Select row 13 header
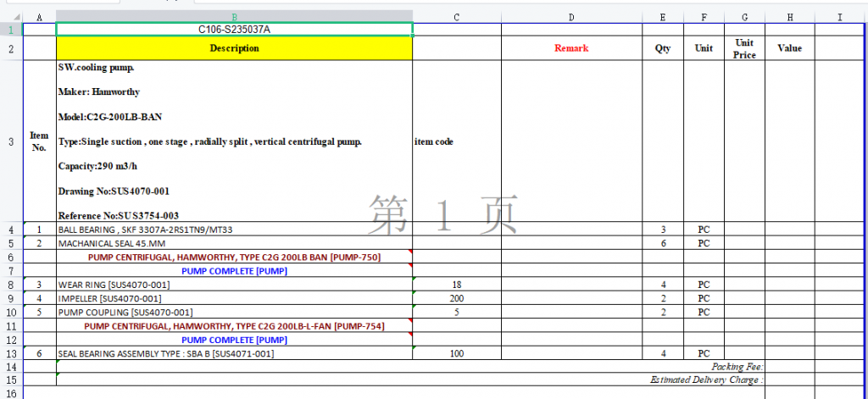 [11, 353]
